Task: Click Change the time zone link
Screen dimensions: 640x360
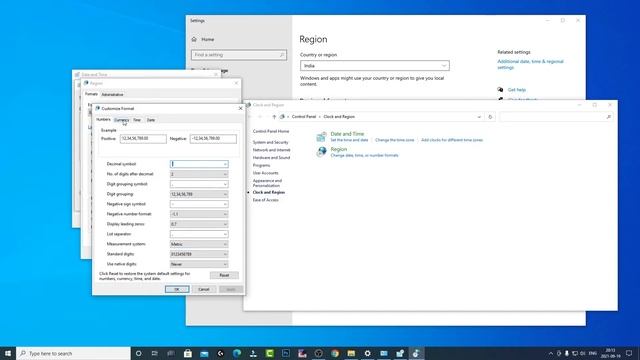Action: [x=394, y=140]
